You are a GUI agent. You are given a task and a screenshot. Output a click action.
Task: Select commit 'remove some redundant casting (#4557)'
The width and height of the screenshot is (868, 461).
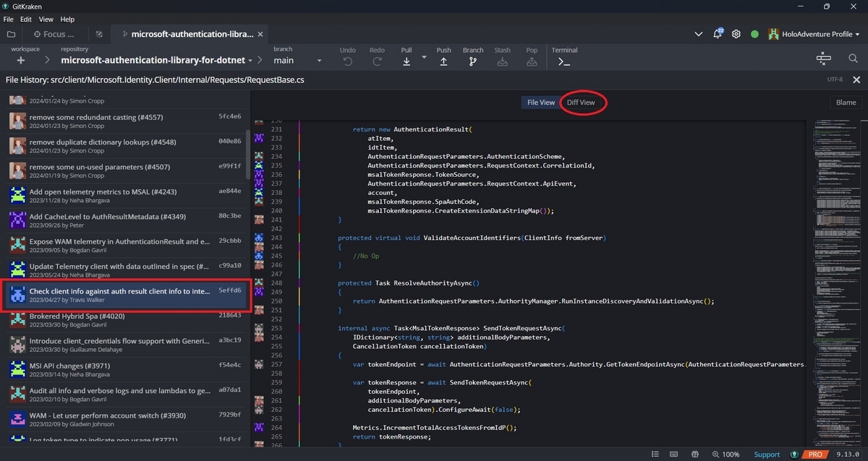[x=124, y=120]
